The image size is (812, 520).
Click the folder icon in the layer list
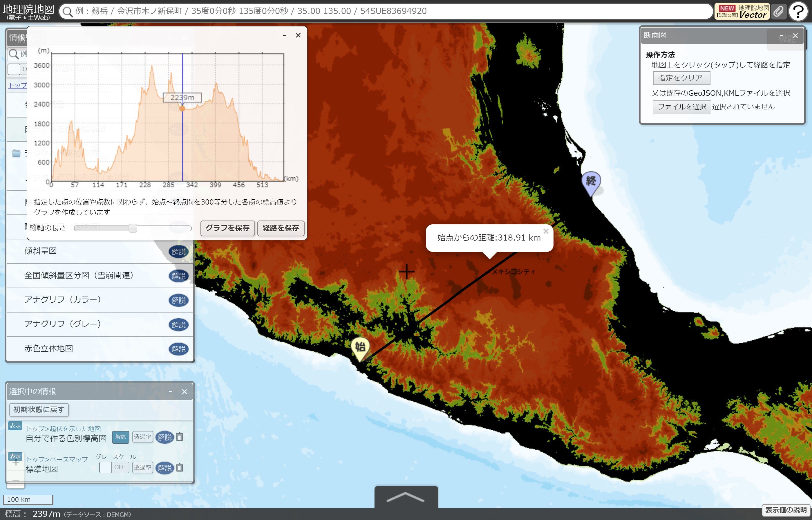16,153
